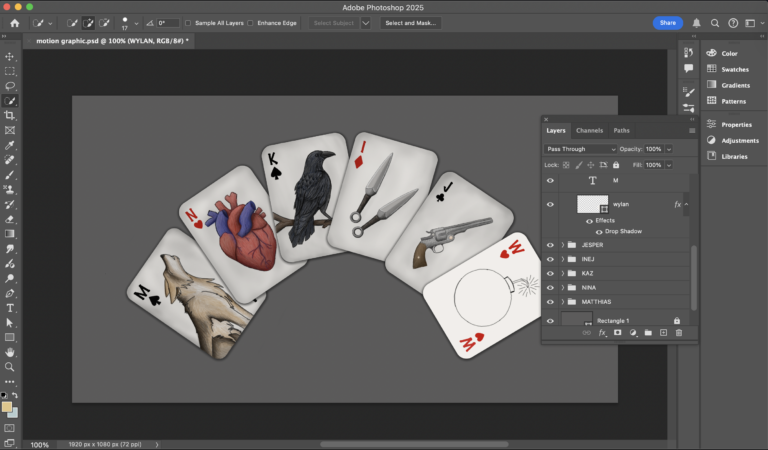
Task: Open the Select Subject options dropdown arrow
Action: pos(365,23)
